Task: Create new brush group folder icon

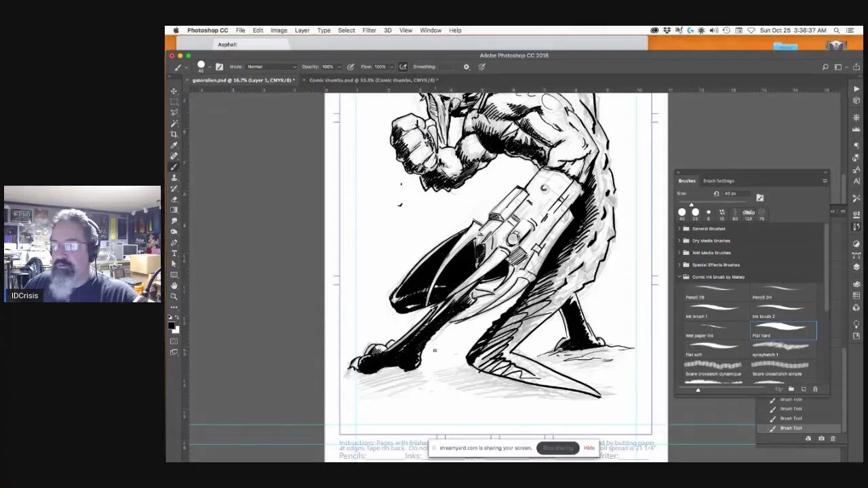Action: point(791,389)
